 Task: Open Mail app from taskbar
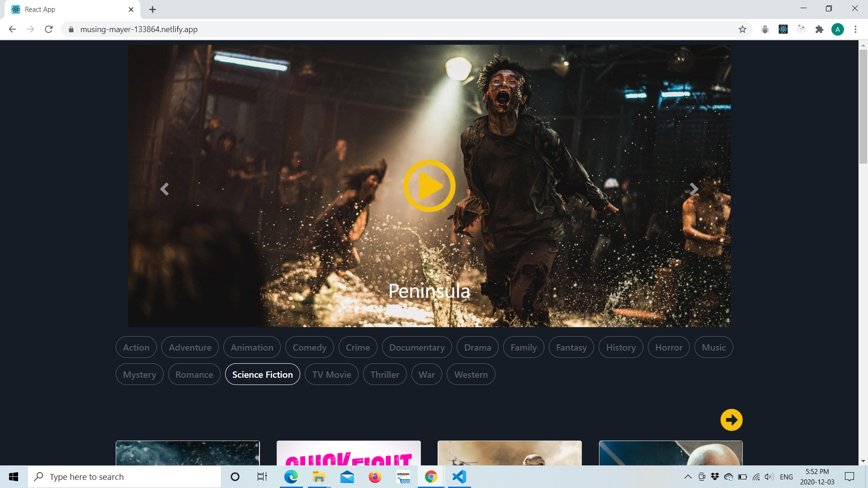click(347, 477)
